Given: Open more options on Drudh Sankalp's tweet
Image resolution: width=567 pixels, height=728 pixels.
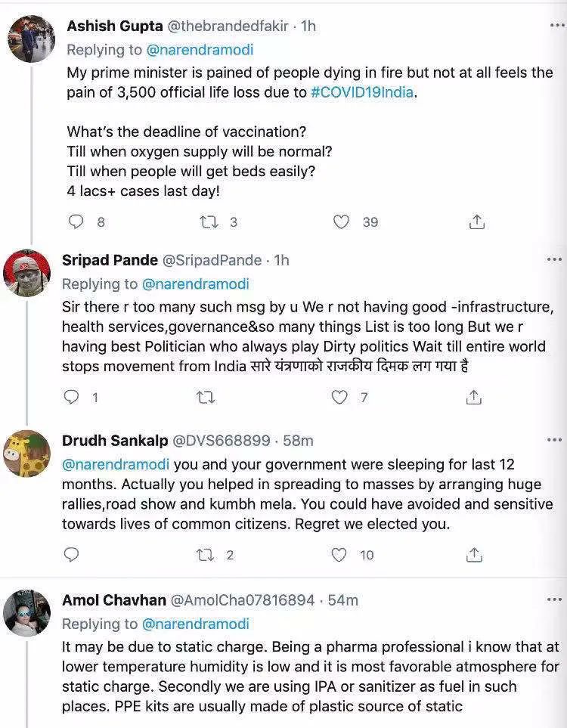Looking at the screenshot, I should 554,439.
